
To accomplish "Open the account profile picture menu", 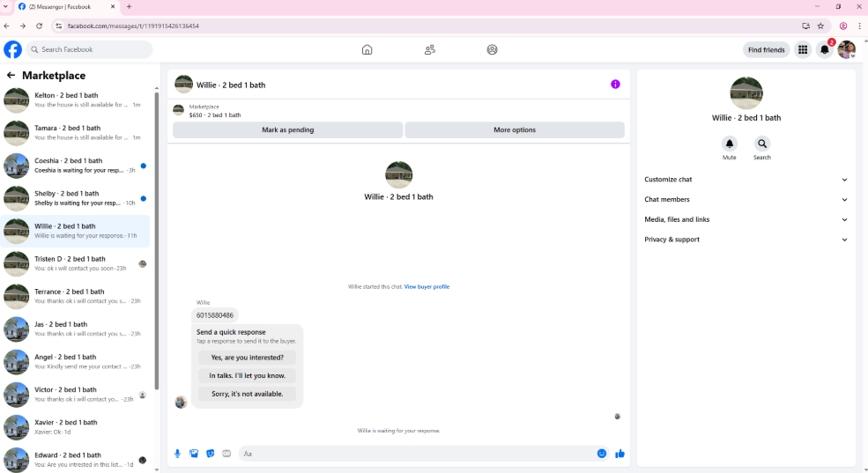I will (847, 50).
